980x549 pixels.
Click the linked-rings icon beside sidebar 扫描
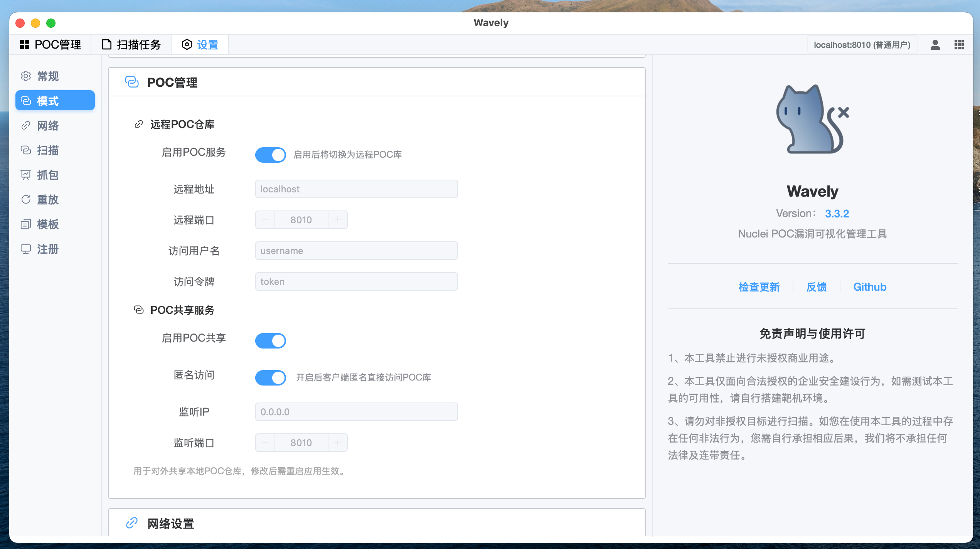[x=26, y=150]
